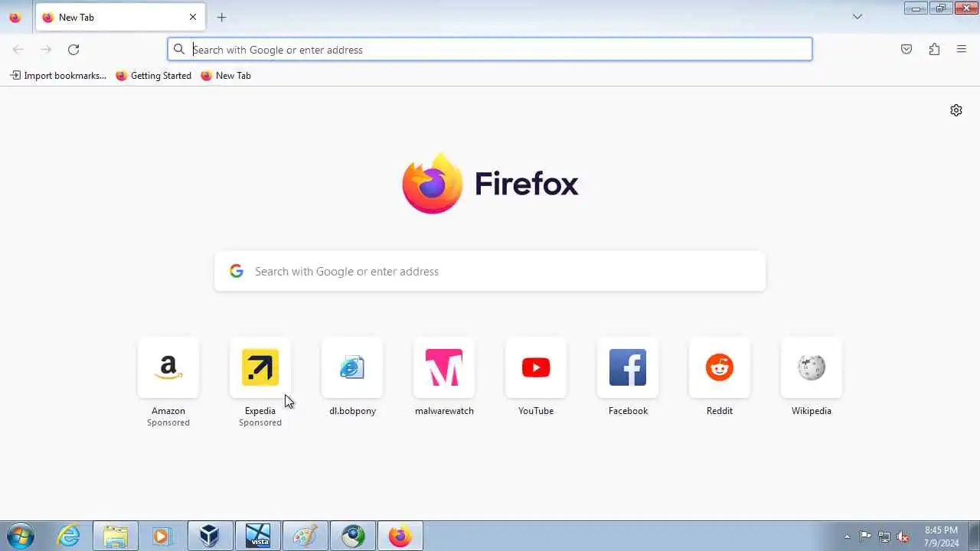Click the Back navigation arrow
The height and width of the screenshot is (551, 980).
(x=18, y=50)
